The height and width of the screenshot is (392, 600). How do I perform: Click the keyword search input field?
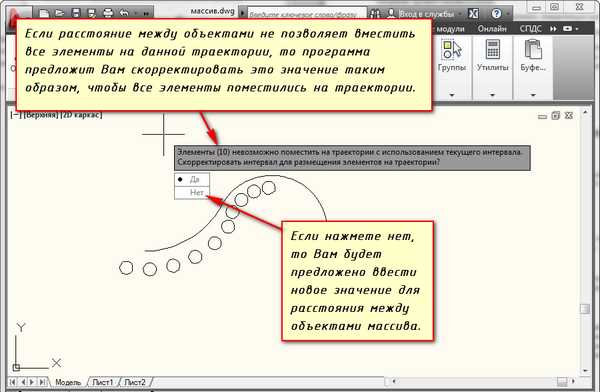pyautogui.click(x=306, y=14)
